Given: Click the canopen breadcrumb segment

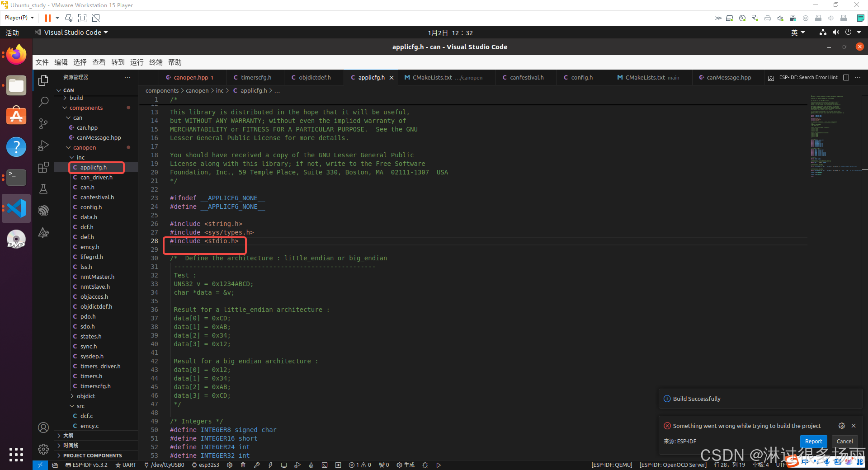Looking at the screenshot, I should [x=197, y=91].
